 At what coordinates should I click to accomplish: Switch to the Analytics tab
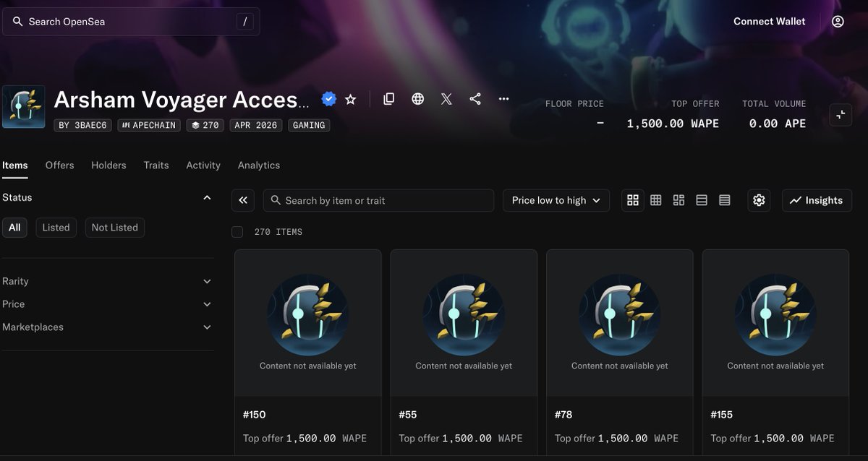coord(259,165)
